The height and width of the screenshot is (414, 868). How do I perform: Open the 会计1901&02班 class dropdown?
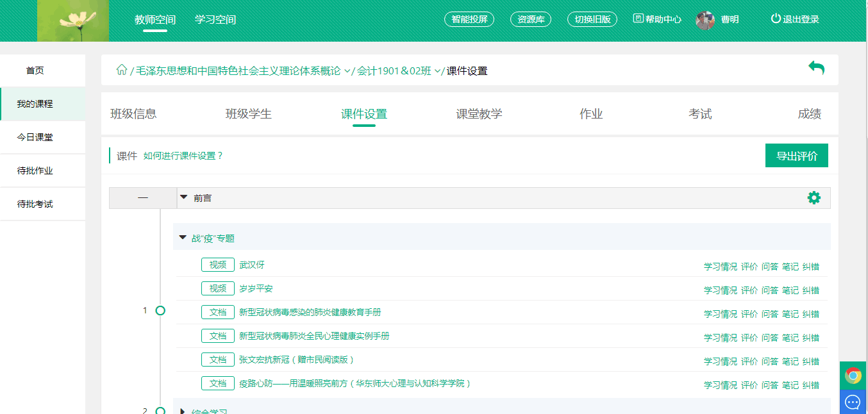(438, 71)
